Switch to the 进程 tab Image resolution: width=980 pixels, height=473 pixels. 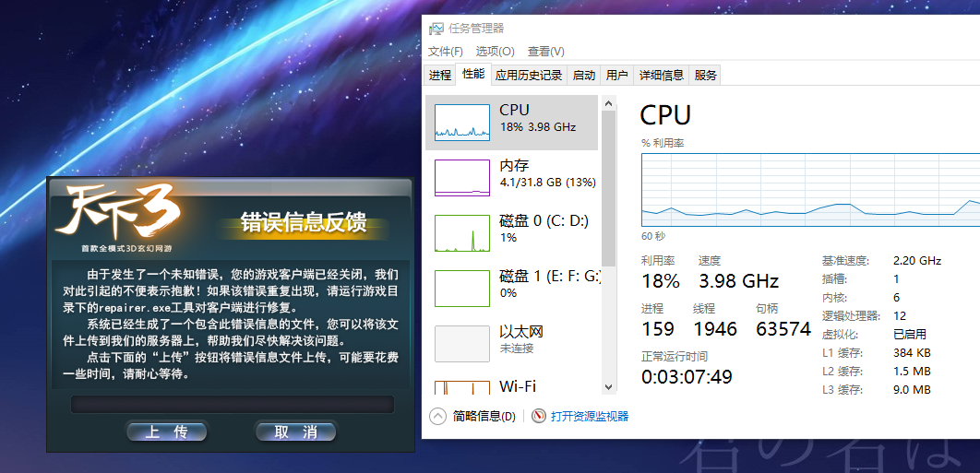click(440, 75)
